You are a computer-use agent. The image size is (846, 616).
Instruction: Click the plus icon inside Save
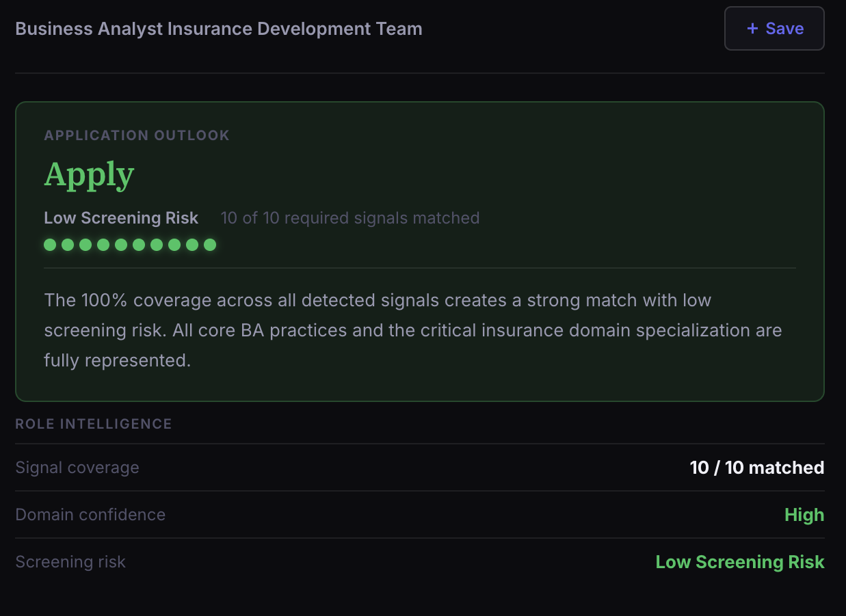tap(752, 29)
